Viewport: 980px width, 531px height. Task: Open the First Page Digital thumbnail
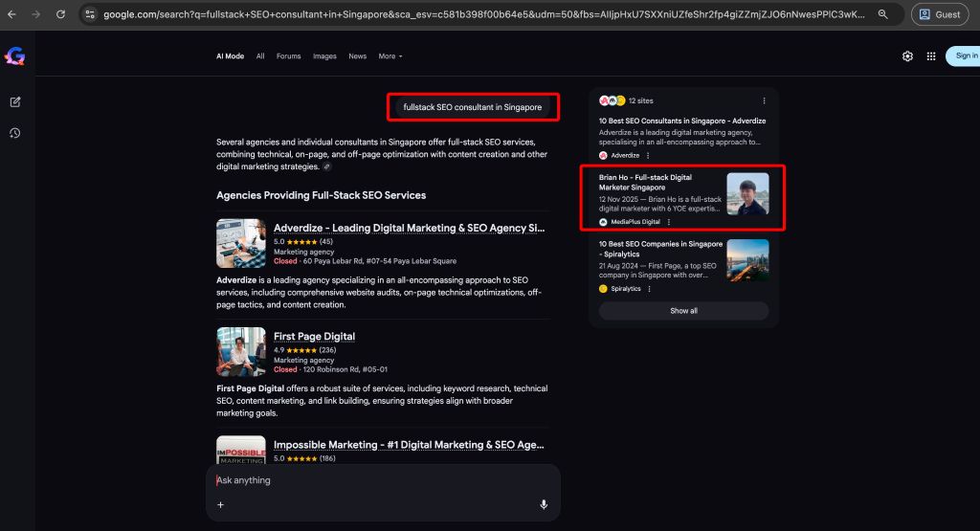tap(240, 352)
